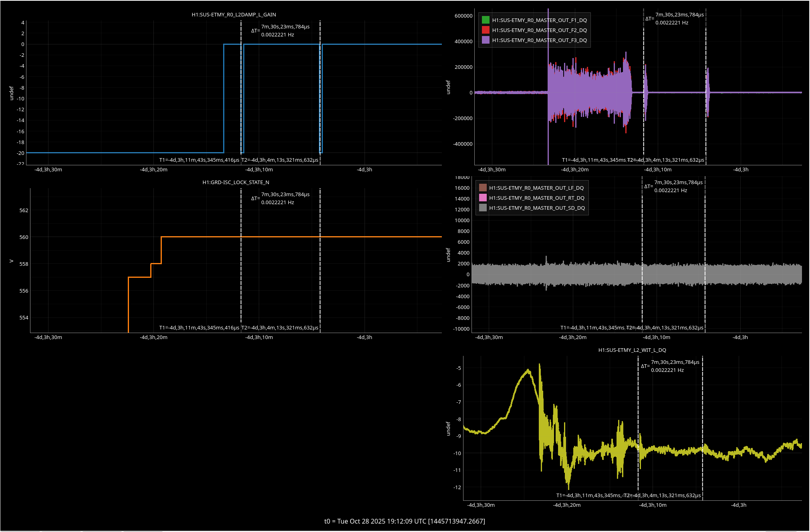Screen dimensions: 810x532
Task: Click the 560 y-axis tick on lock state plot
Action: (24, 237)
